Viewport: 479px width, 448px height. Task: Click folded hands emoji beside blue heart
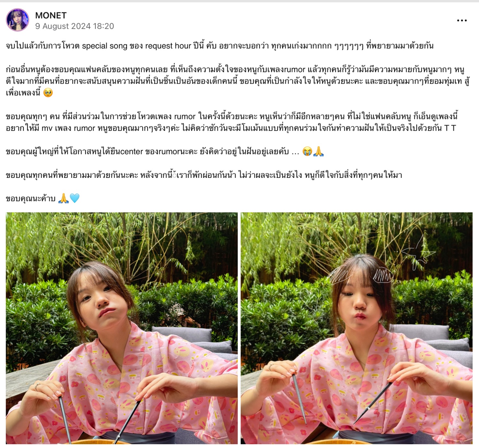coord(64,198)
